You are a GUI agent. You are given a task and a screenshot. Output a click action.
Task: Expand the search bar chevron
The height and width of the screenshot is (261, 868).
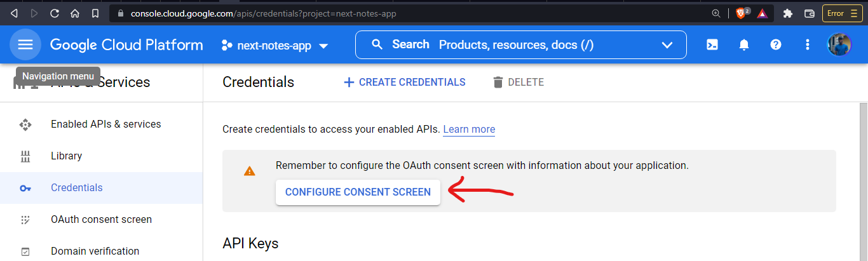click(667, 44)
